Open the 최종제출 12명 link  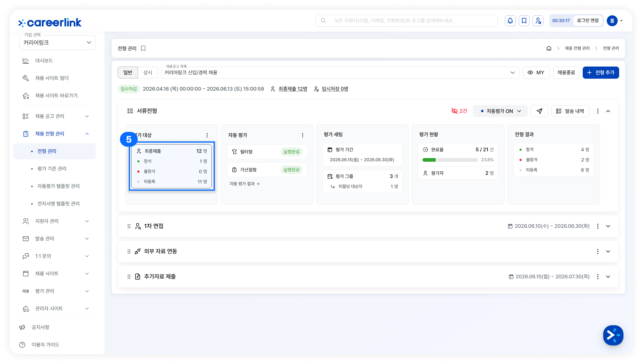292,89
